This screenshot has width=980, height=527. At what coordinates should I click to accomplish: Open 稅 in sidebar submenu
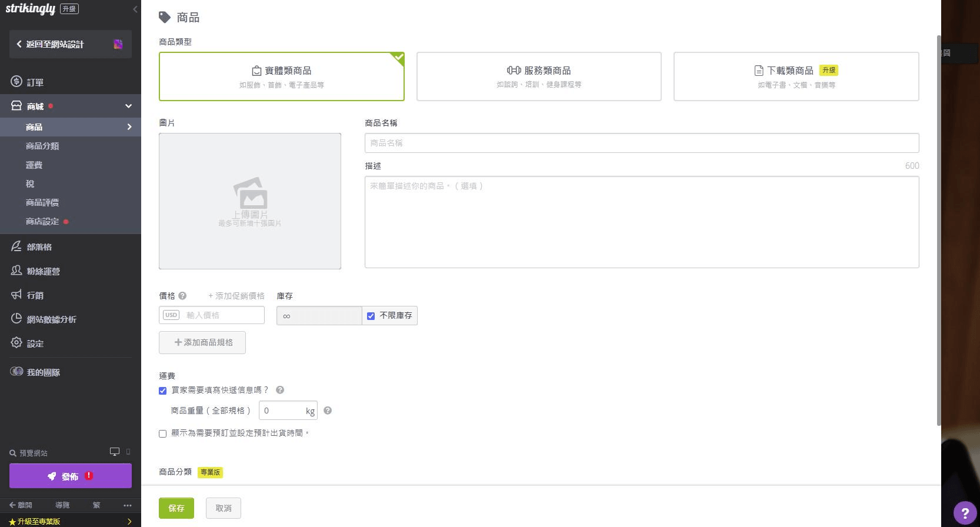click(x=30, y=184)
